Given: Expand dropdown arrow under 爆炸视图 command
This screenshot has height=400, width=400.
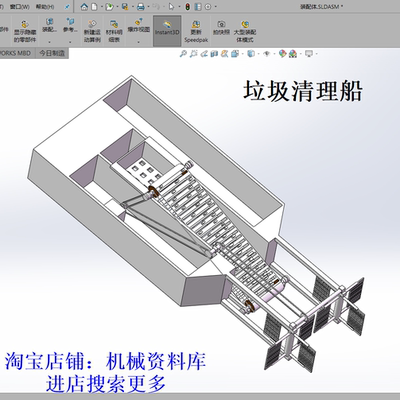Looking at the screenshot, I should (139, 42).
